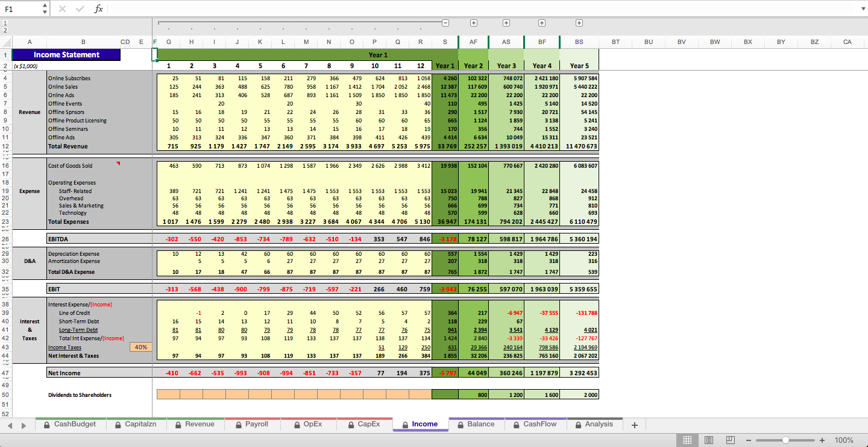Switch to Page Break Preview icon
The image size is (868, 447).
pyautogui.click(x=730, y=440)
